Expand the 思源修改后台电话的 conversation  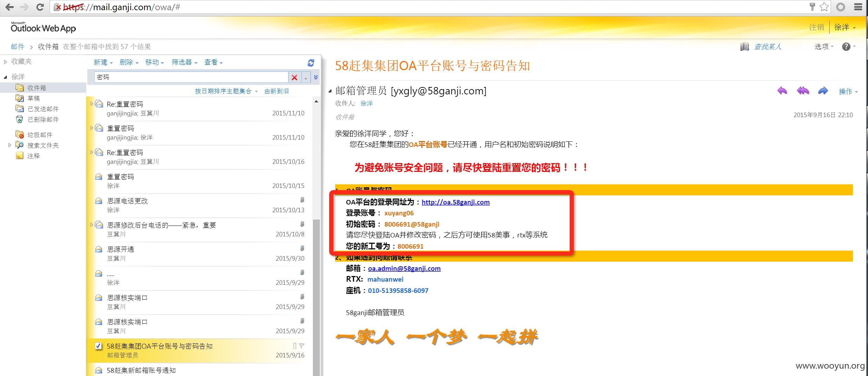pos(91,224)
